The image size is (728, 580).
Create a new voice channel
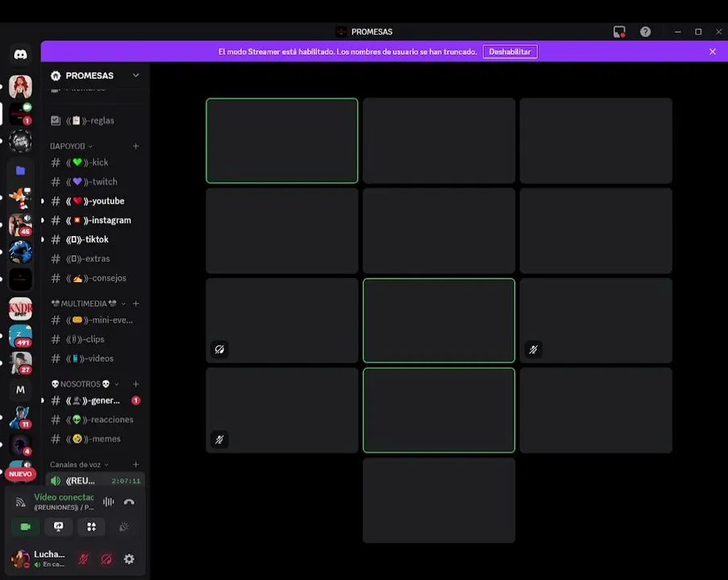[136, 465]
